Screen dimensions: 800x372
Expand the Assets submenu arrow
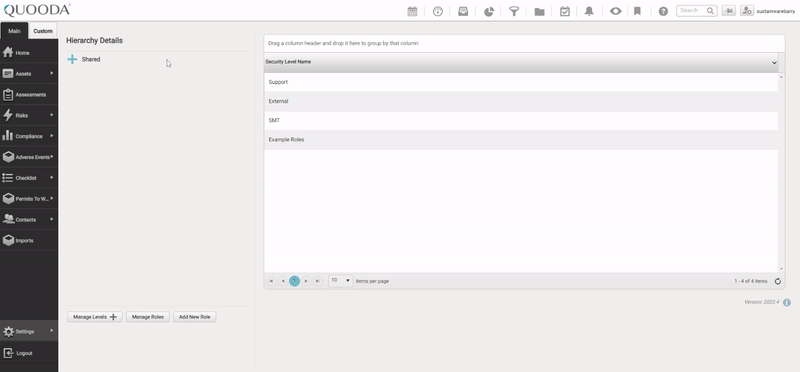coord(52,73)
